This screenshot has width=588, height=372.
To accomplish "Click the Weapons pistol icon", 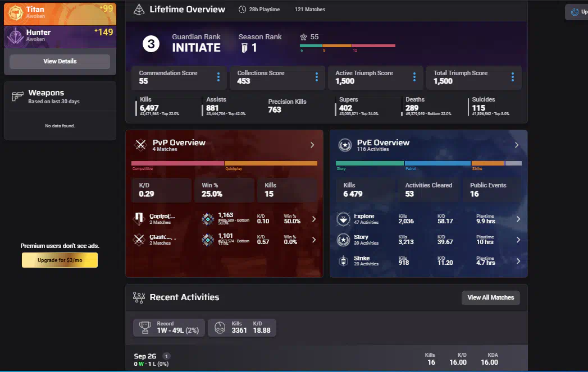I will click(x=17, y=97).
